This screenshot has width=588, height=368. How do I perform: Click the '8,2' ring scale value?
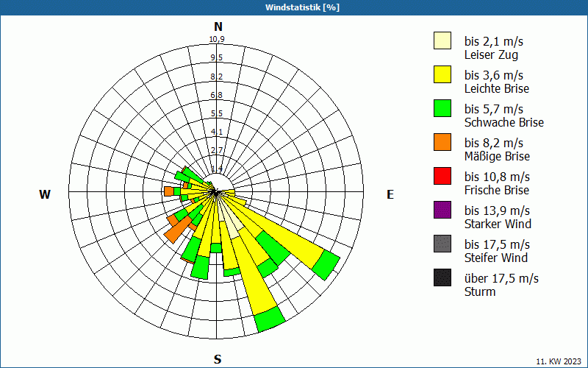(x=217, y=77)
